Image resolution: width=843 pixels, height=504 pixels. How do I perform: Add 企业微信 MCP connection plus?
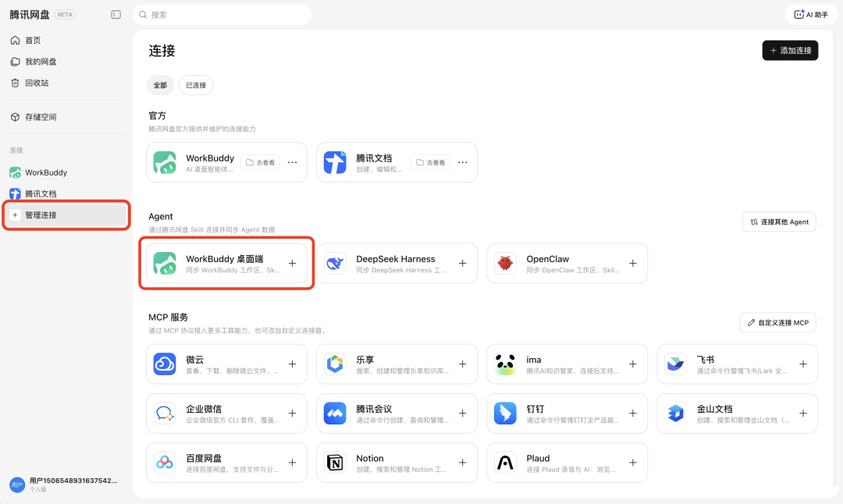(x=293, y=413)
